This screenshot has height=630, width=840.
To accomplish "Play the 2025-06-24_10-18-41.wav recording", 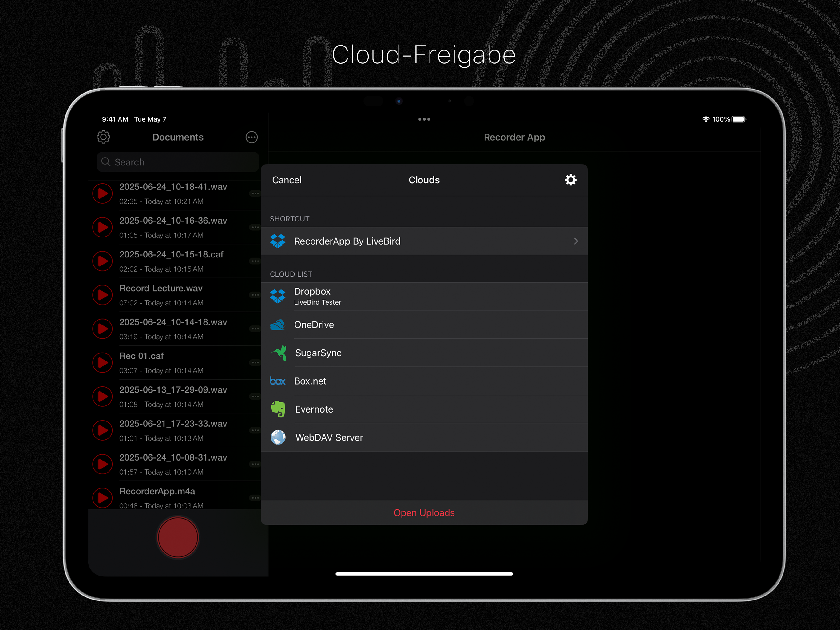I will [102, 194].
